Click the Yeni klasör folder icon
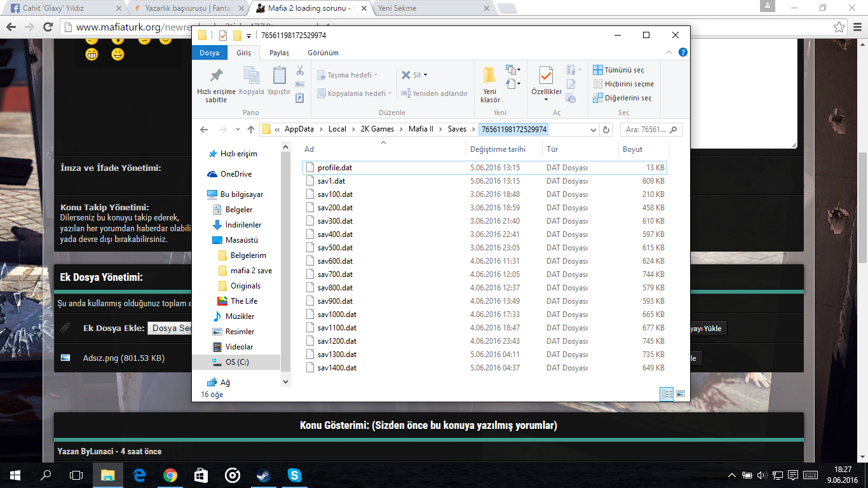Viewport: 868px width, 488px height. point(490,76)
